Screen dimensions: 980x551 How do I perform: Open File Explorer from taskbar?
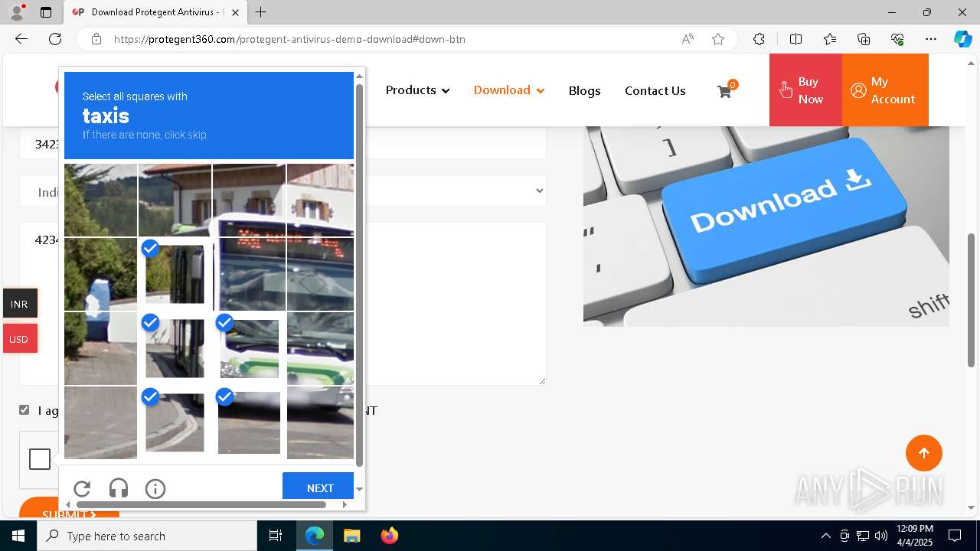(x=351, y=536)
